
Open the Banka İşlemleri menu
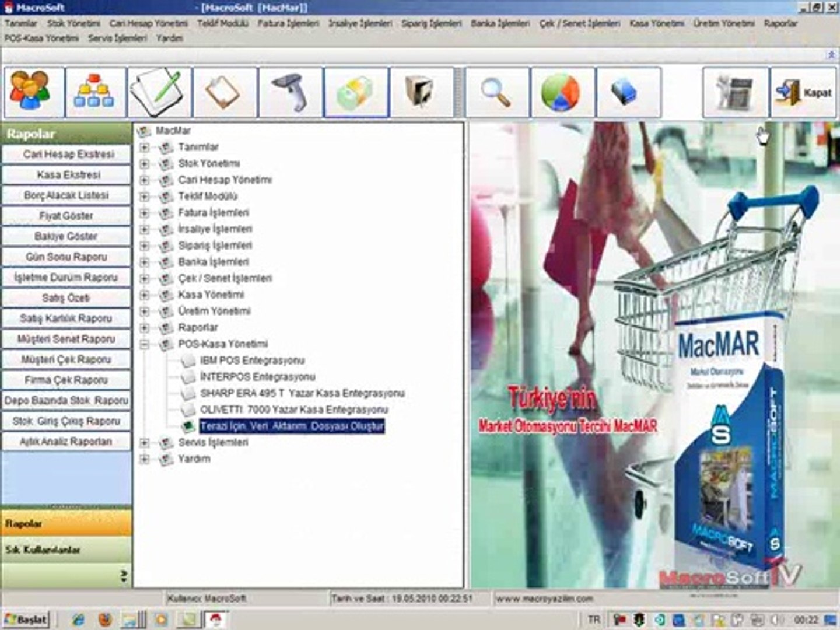pos(501,23)
